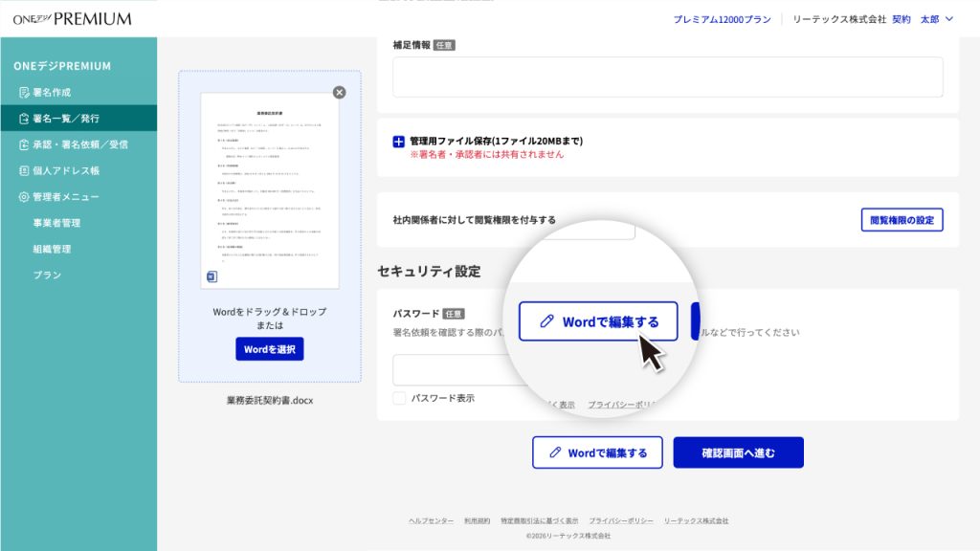Viewport: 980px width, 551px height.
Task: Click the blue plus icon for 管理用ファイル保存
Action: coord(398,142)
